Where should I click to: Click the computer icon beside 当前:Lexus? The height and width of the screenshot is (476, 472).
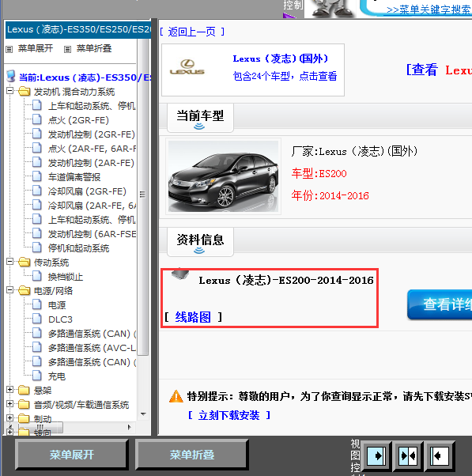click(11, 77)
